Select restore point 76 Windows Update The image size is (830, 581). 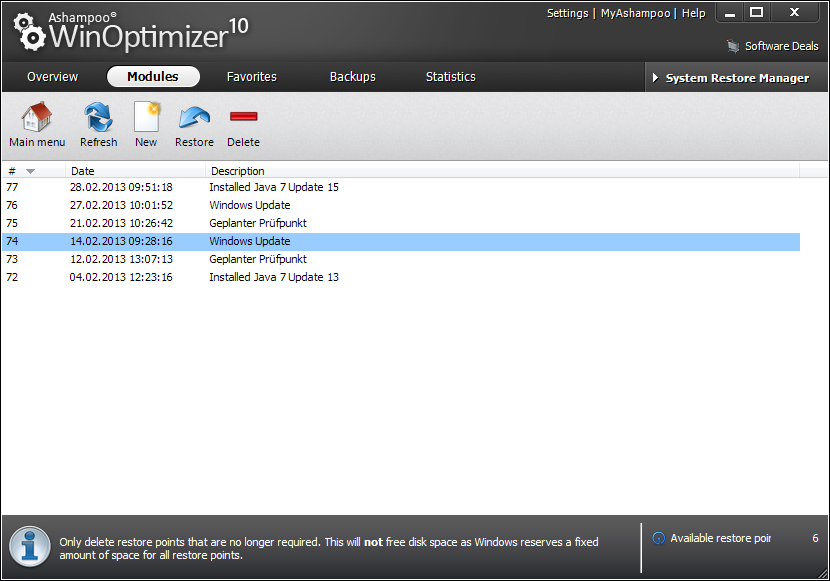click(x=401, y=205)
